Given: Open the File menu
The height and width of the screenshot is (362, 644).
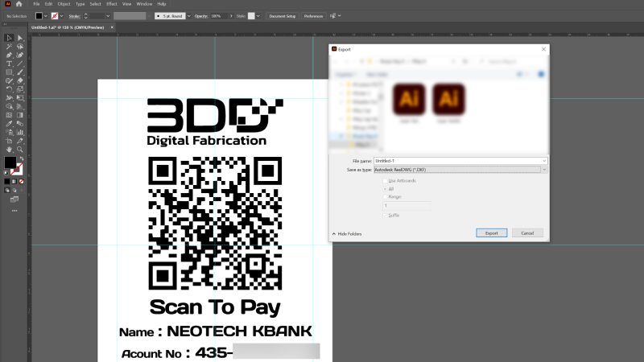Looking at the screenshot, I should (x=36, y=4).
